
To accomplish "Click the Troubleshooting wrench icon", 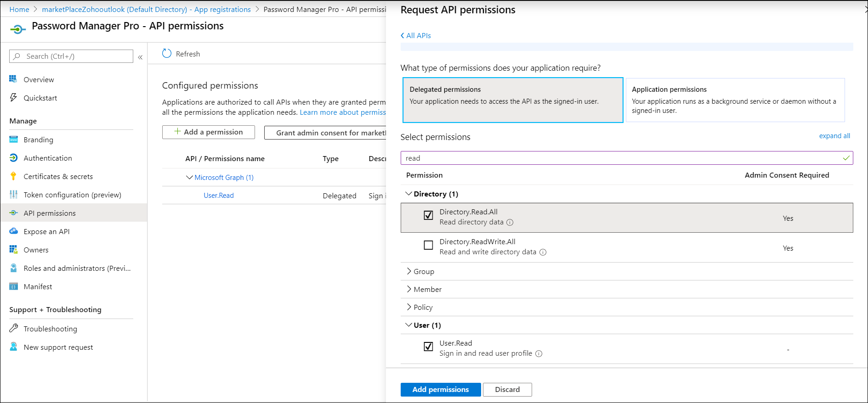I will [13, 329].
